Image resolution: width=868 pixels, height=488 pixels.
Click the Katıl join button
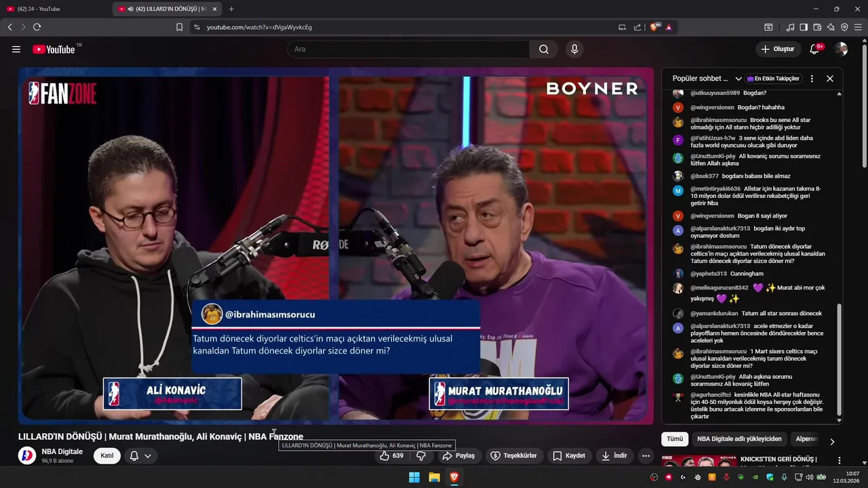click(x=107, y=455)
